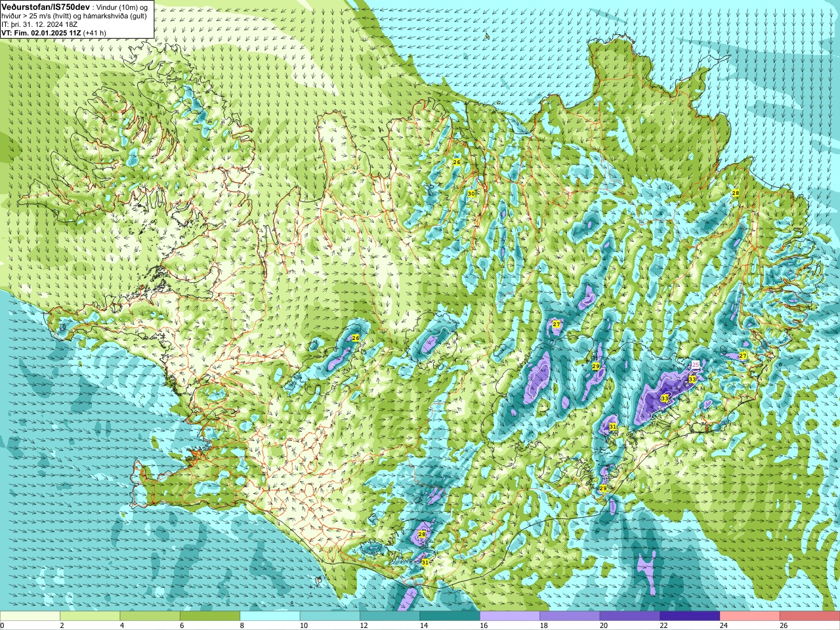Pick the 10–12 m/s light teal legend swatch
This screenshot has width=840, height=630.
(330, 616)
